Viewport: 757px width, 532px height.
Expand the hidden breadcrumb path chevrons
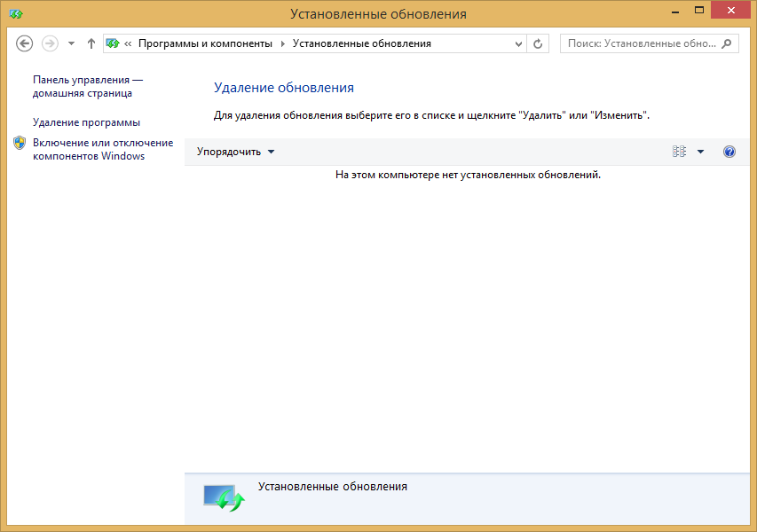[128, 44]
